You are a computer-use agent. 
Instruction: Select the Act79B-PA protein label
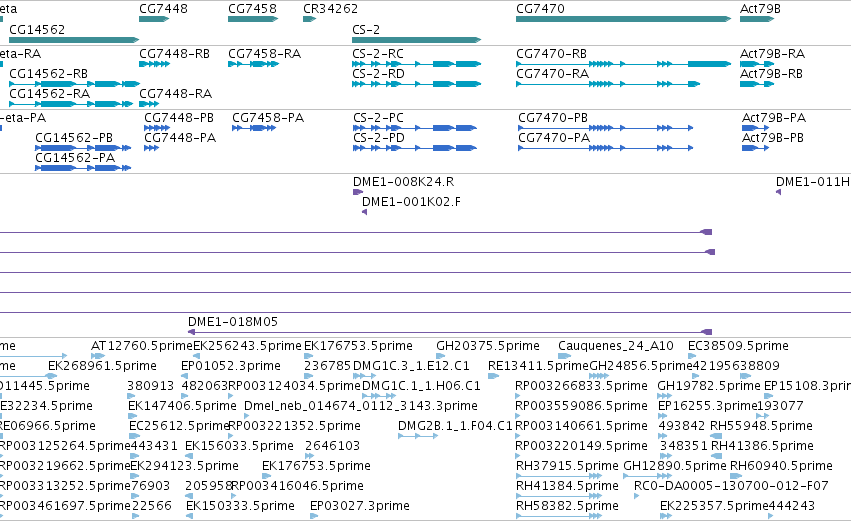[x=774, y=118]
